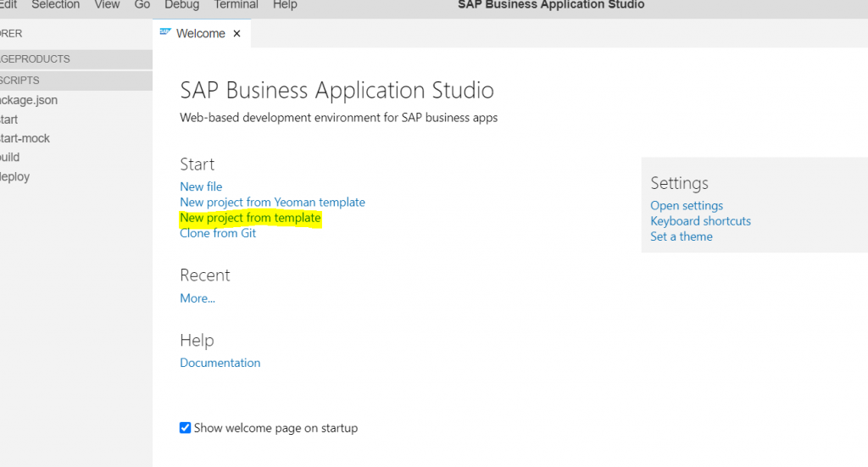Click the Settings section heading
This screenshot has width=868, height=467.
(x=679, y=183)
